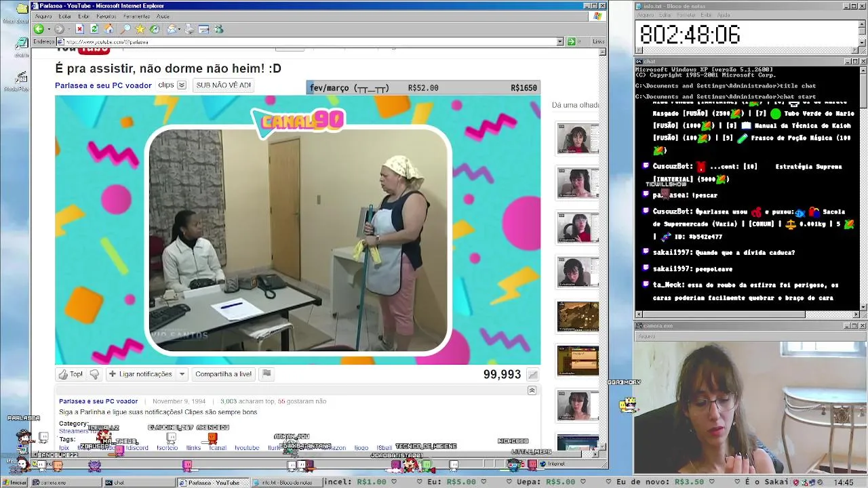
Task: Click the 99,993 view count
Action: click(502, 375)
